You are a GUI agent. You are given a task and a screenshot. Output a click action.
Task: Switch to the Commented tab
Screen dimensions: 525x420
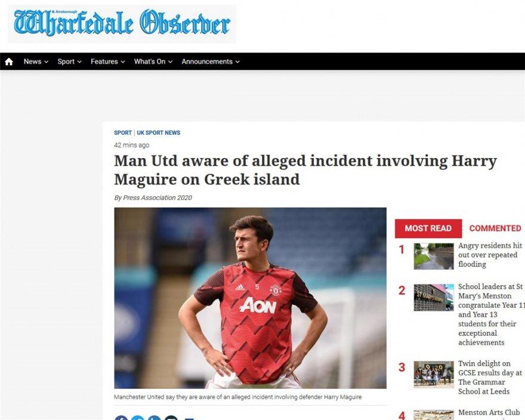pyautogui.click(x=495, y=228)
